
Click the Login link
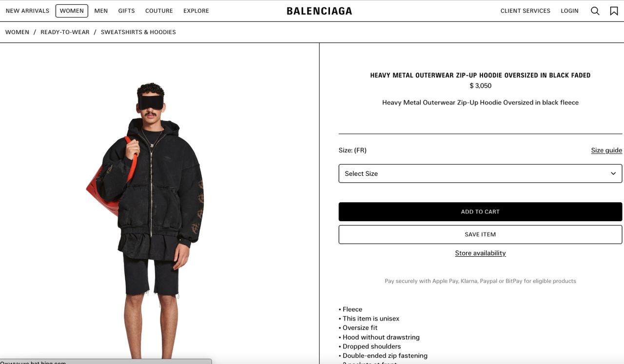(x=569, y=11)
